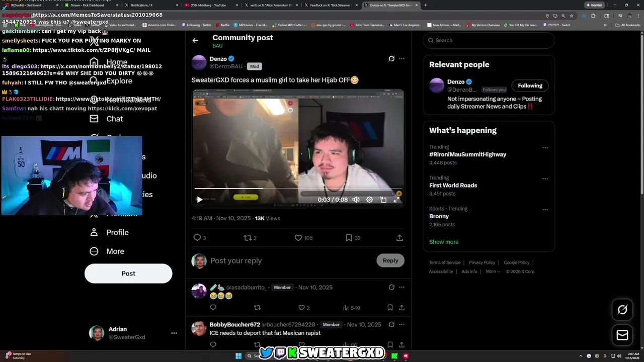Open account menu dots next to Adrian
The image size is (644, 362).
tap(174, 333)
